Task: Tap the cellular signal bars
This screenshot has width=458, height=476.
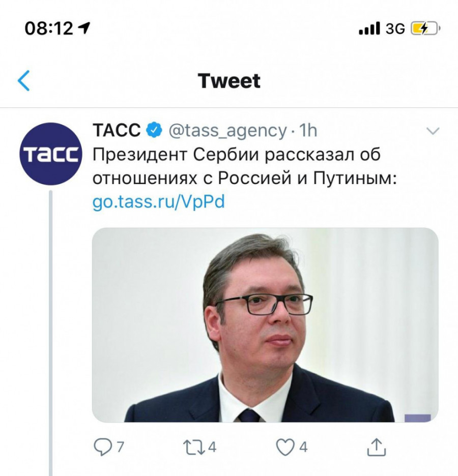Action: (369, 28)
